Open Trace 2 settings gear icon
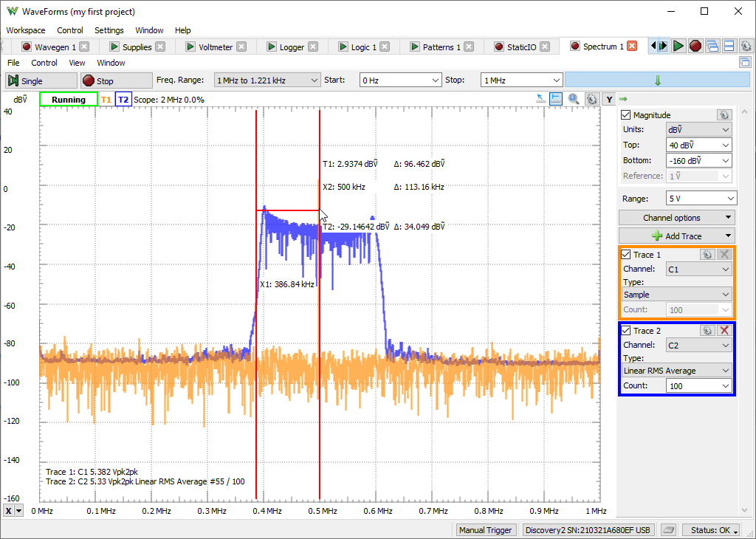This screenshot has width=756, height=539. click(x=707, y=330)
